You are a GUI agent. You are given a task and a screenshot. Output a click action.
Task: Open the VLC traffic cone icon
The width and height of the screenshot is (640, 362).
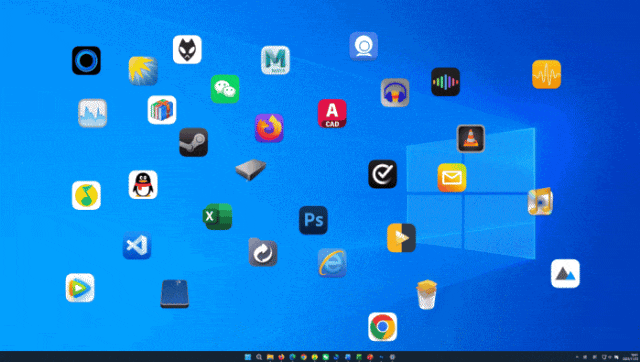[x=471, y=139]
